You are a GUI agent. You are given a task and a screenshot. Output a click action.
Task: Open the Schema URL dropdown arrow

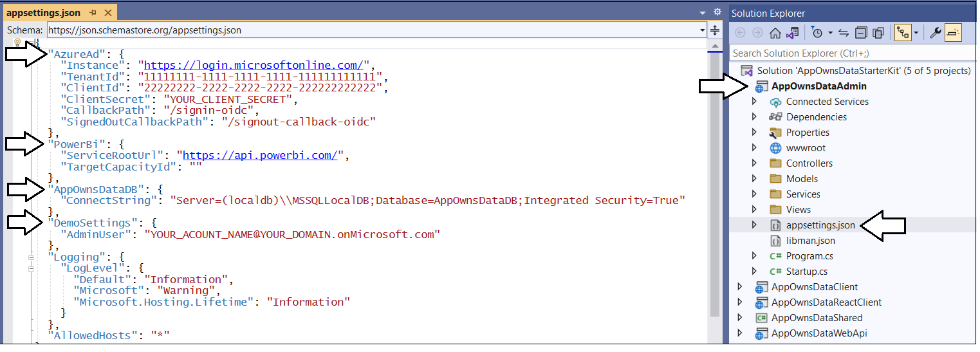click(703, 30)
